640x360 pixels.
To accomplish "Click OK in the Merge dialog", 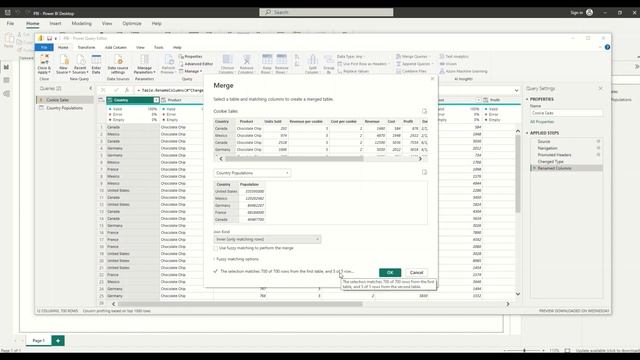I will pos(390,272).
